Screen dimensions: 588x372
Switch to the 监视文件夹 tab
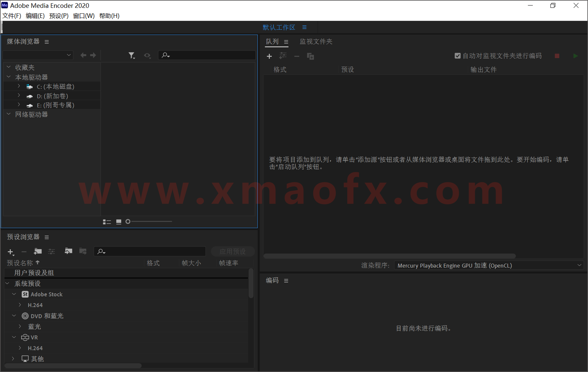coord(316,41)
